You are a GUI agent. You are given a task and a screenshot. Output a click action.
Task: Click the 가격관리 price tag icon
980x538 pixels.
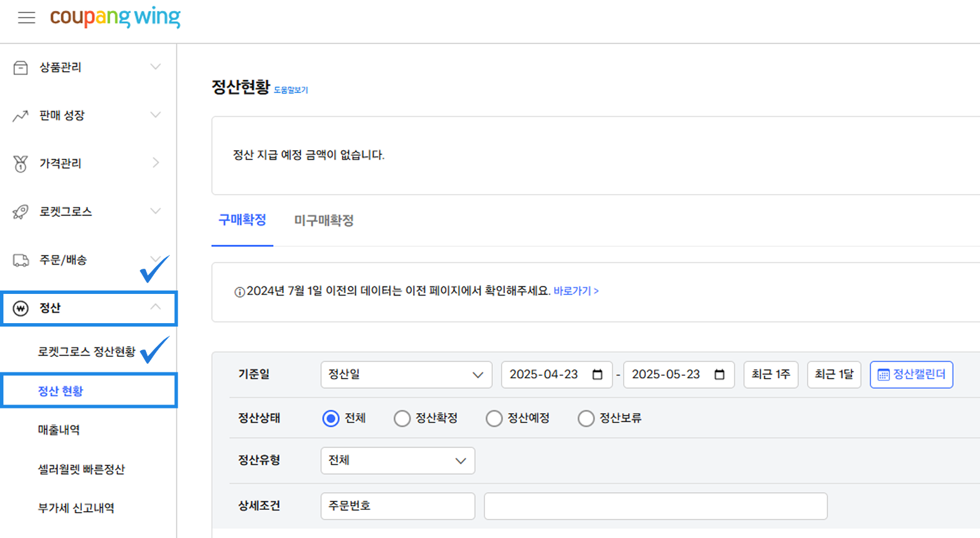pyautogui.click(x=21, y=163)
